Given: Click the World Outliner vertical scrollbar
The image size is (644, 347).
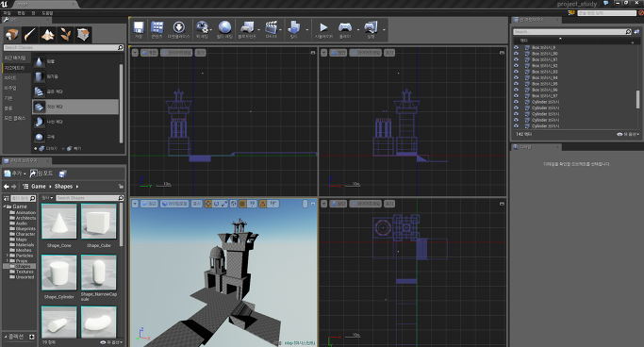Looking at the screenshot, I should (637, 99).
